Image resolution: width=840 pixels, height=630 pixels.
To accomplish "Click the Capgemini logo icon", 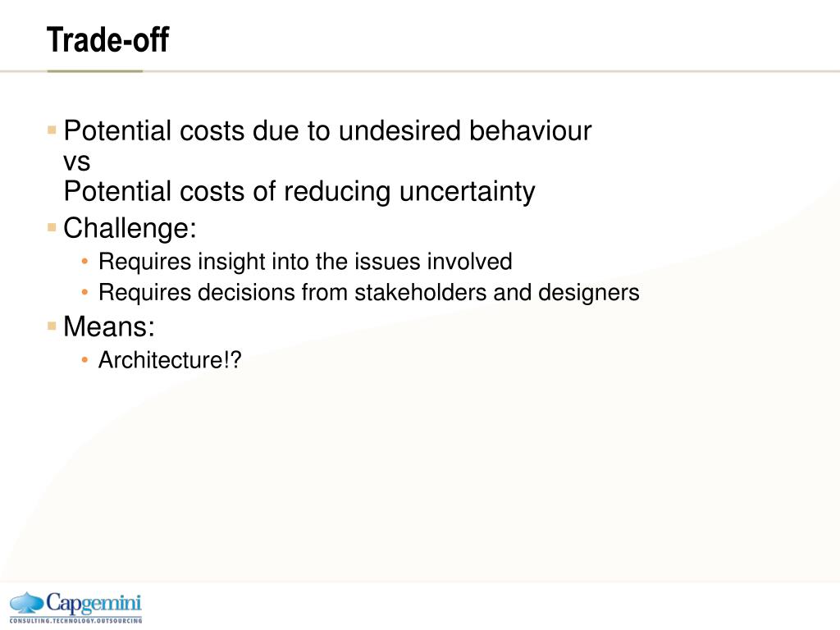I will (x=27, y=603).
